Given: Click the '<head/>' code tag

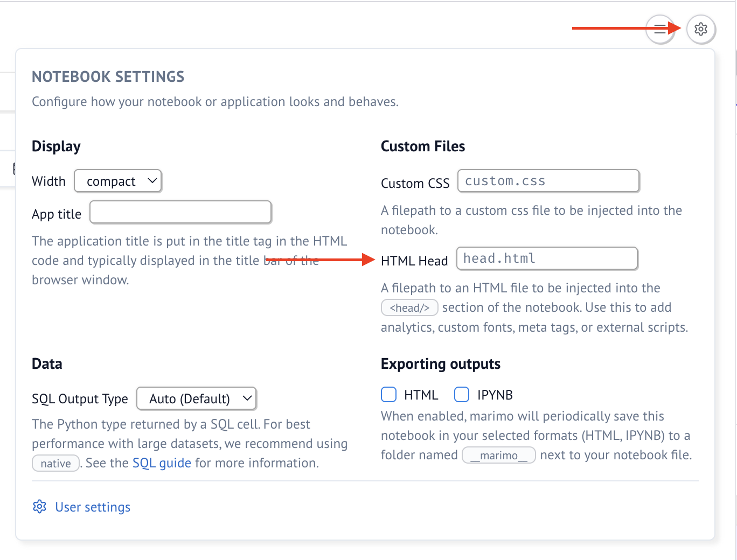Looking at the screenshot, I should click(x=409, y=308).
